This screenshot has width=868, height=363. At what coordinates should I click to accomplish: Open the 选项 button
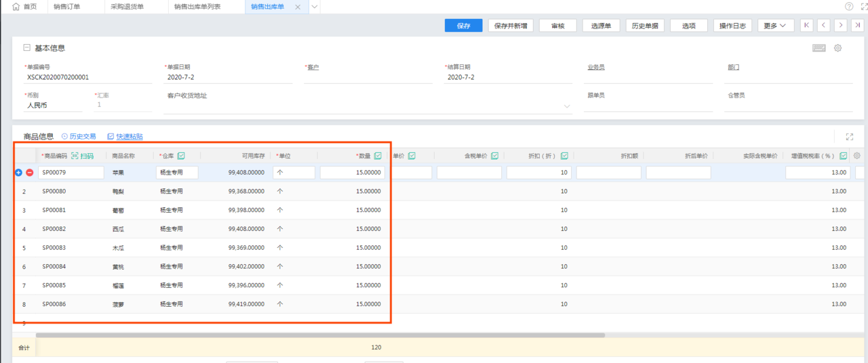tap(689, 26)
